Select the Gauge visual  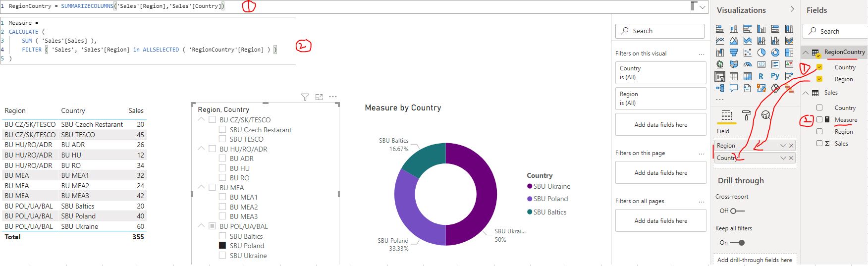tap(748, 64)
